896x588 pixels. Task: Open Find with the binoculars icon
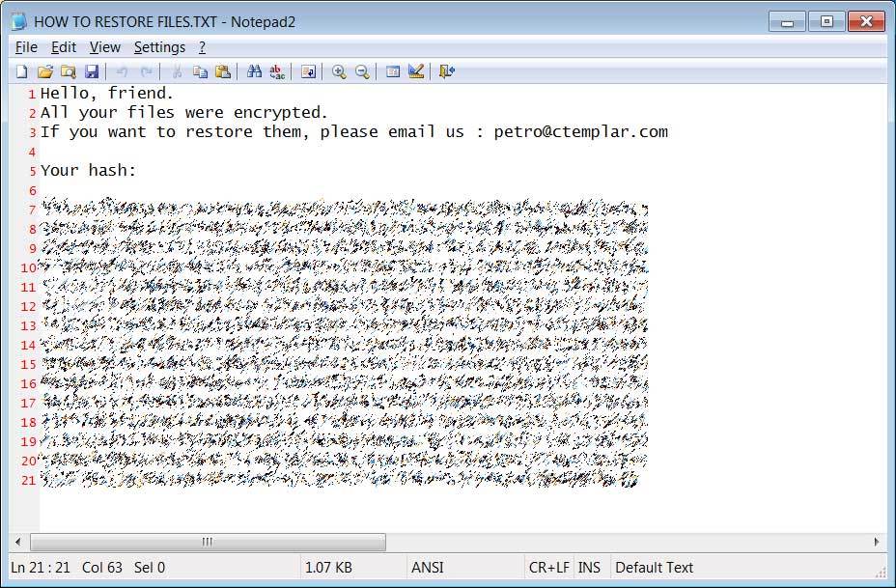pyautogui.click(x=254, y=71)
